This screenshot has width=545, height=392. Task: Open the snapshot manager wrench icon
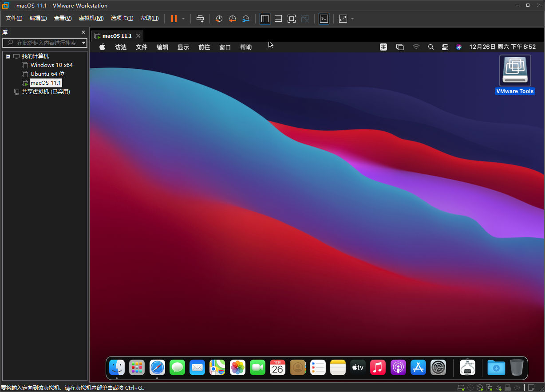[x=246, y=19]
